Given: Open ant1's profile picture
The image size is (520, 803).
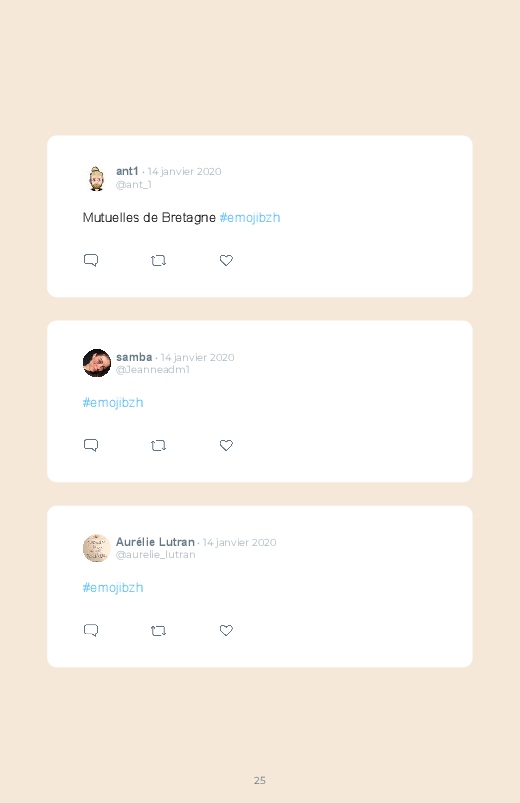Looking at the screenshot, I should click(x=96, y=178).
